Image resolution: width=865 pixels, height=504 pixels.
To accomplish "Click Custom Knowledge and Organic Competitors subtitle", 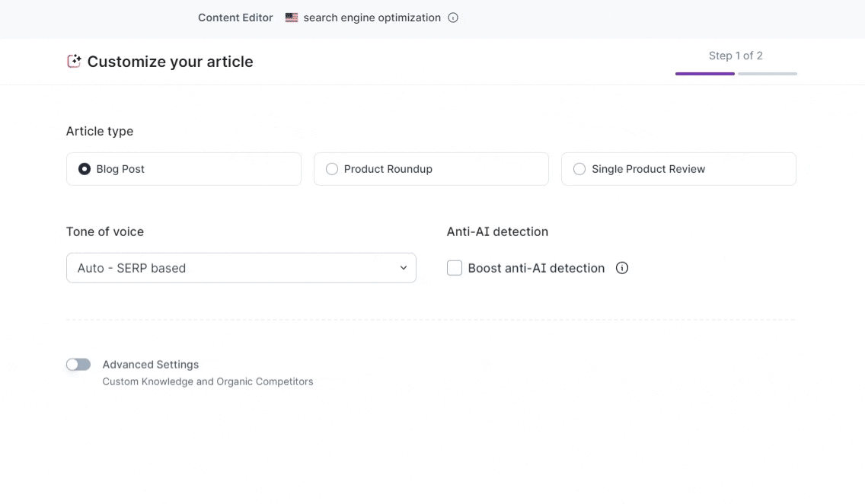I will [x=208, y=381].
